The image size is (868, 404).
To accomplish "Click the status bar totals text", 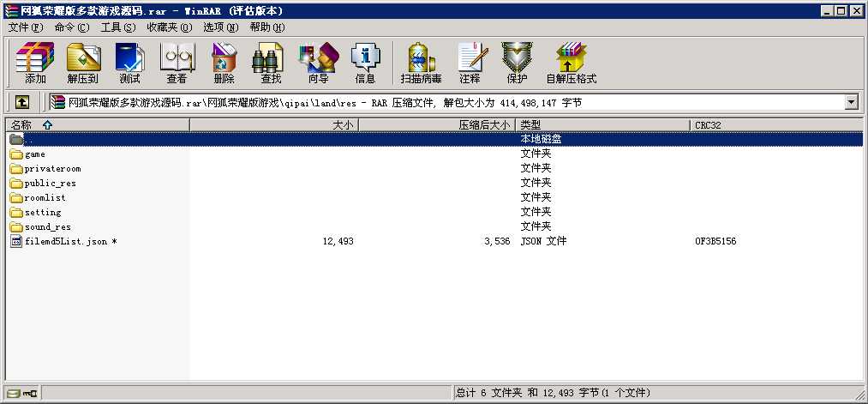I will [553, 393].
